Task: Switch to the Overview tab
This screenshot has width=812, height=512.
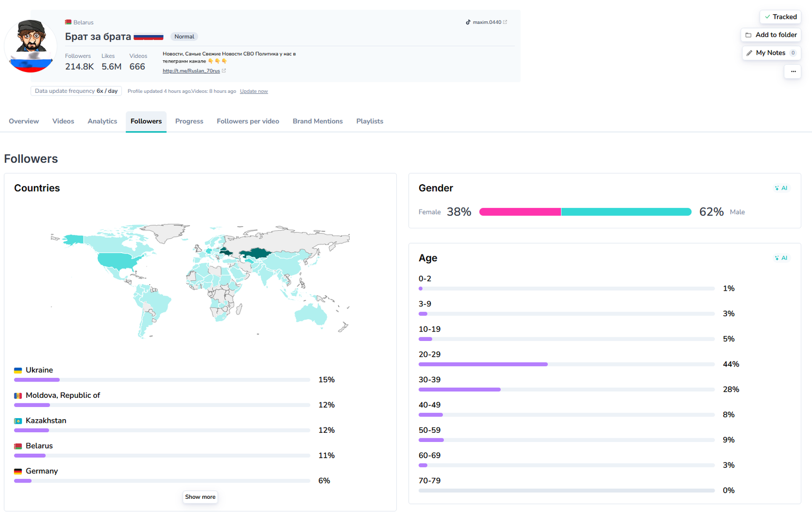Action: pos(24,121)
